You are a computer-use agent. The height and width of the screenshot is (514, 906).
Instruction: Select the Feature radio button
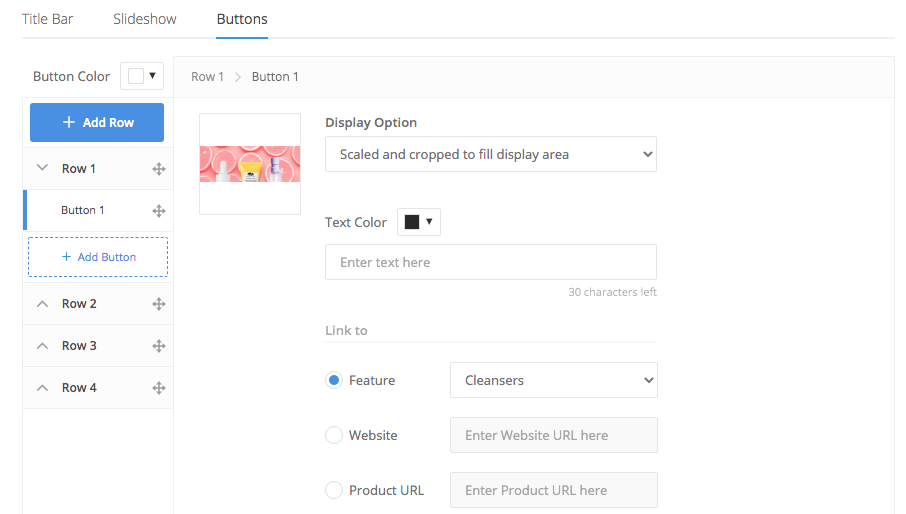(x=334, y=380)
